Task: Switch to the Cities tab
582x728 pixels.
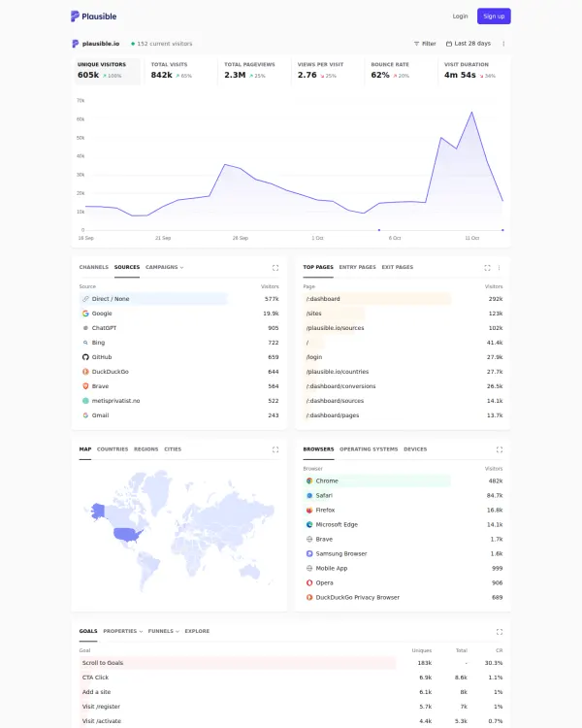Action: (x=173, y=449)
